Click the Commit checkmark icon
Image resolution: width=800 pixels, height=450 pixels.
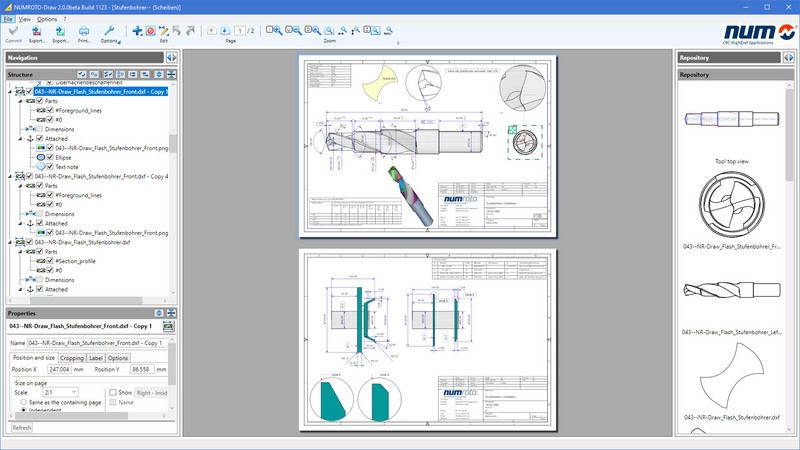coord(12,33)
